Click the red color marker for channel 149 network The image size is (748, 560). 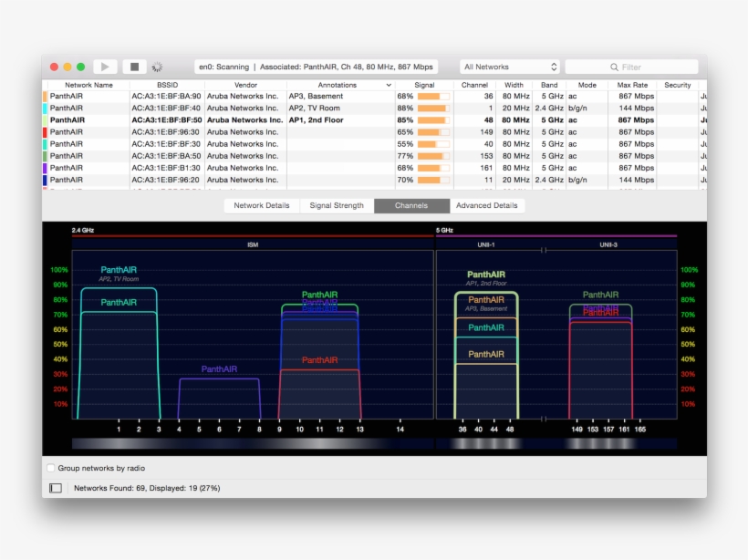coord(45,131)
